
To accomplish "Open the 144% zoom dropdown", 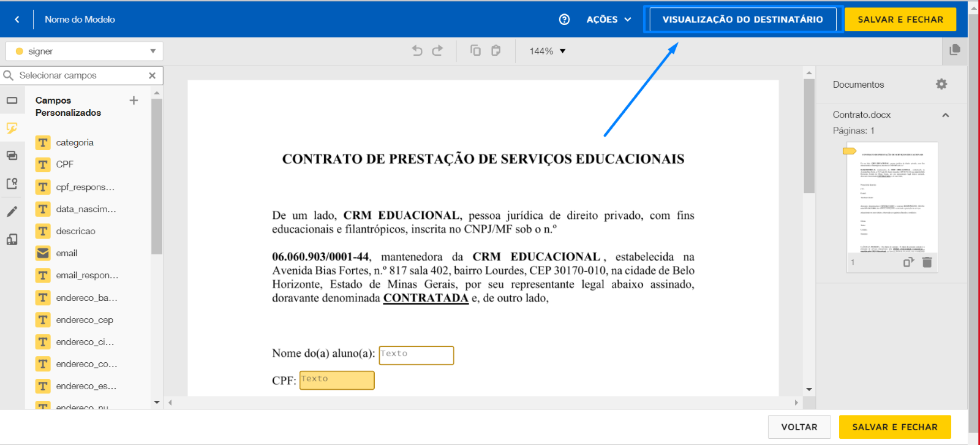I will pyautogui.click(x=547, y=51).
